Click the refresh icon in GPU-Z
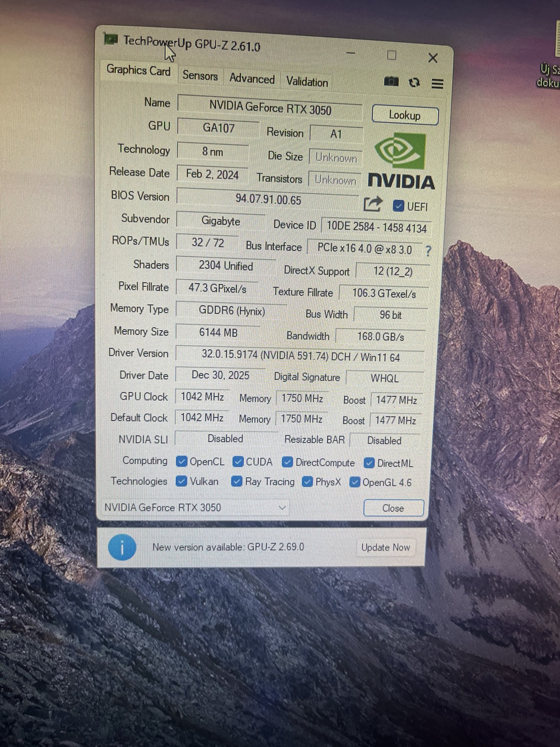This screenshot has height=747, width=560. pos(414,83)
